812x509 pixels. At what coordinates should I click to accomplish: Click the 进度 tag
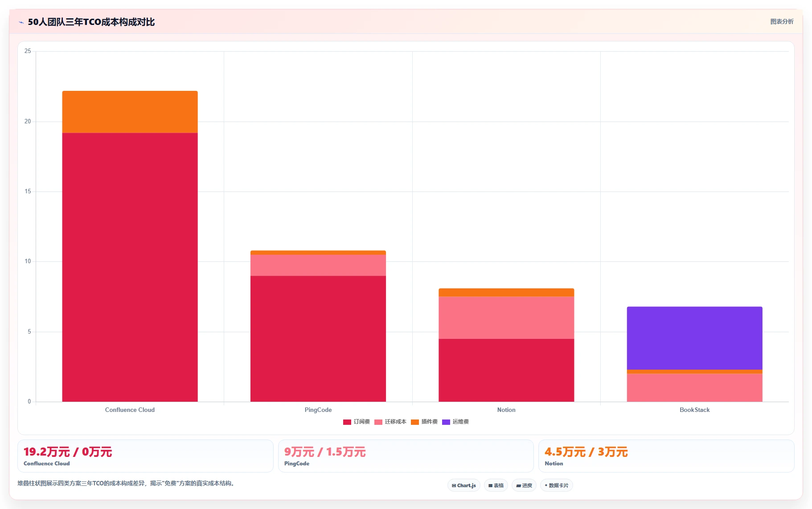524,485
